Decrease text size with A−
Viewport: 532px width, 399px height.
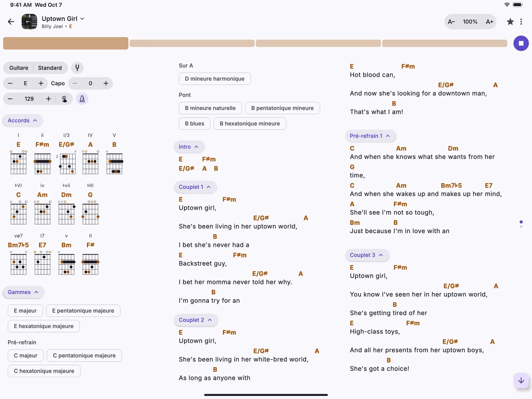[451, 22]
